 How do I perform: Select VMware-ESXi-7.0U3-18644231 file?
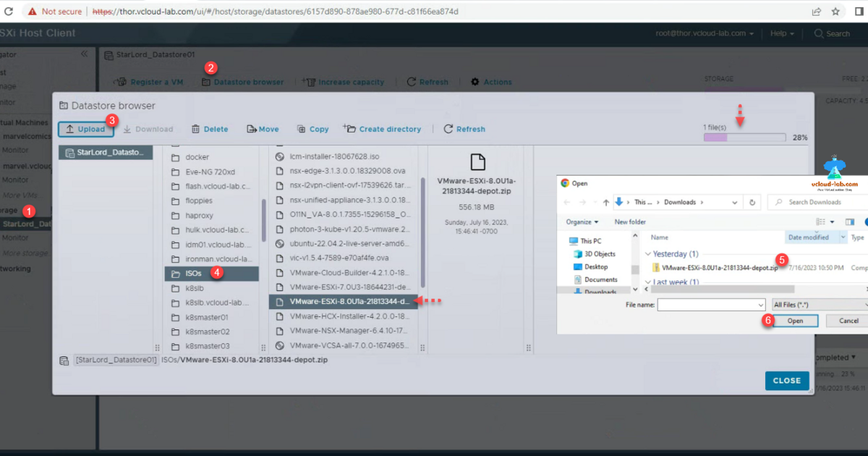pos(342,287)
